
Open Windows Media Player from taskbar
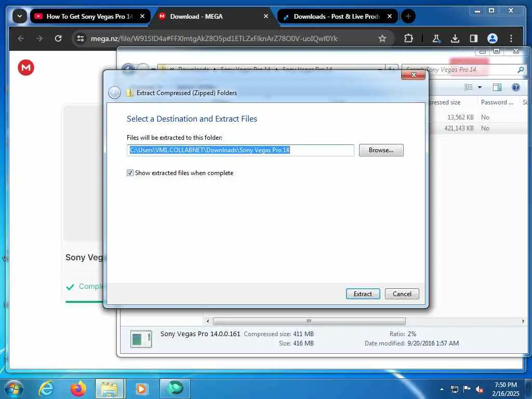141,389
